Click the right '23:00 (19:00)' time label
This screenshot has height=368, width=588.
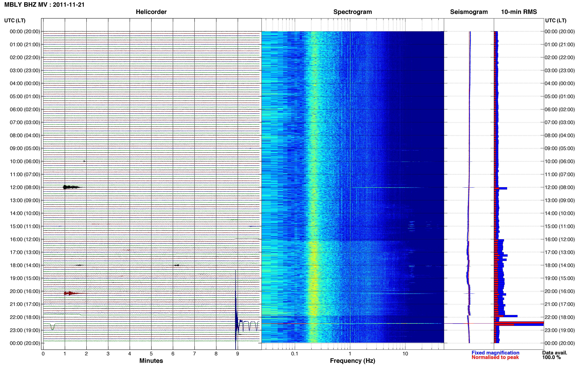click(560, 330)
